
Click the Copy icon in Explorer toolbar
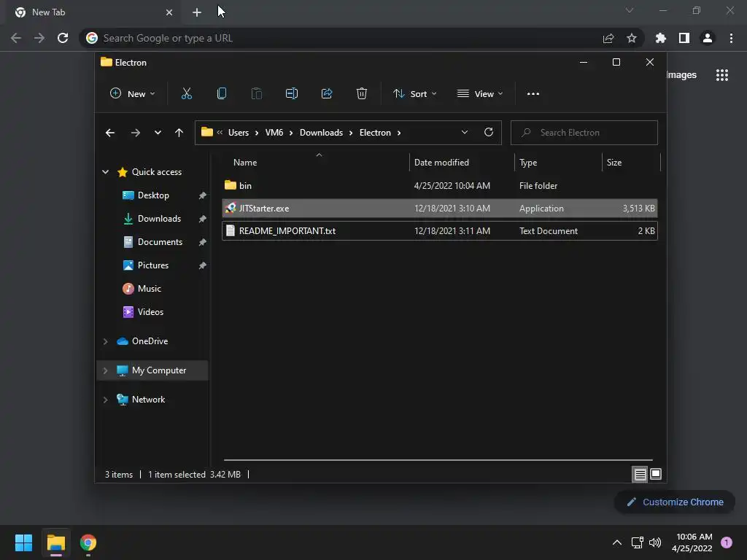point(222,94)
